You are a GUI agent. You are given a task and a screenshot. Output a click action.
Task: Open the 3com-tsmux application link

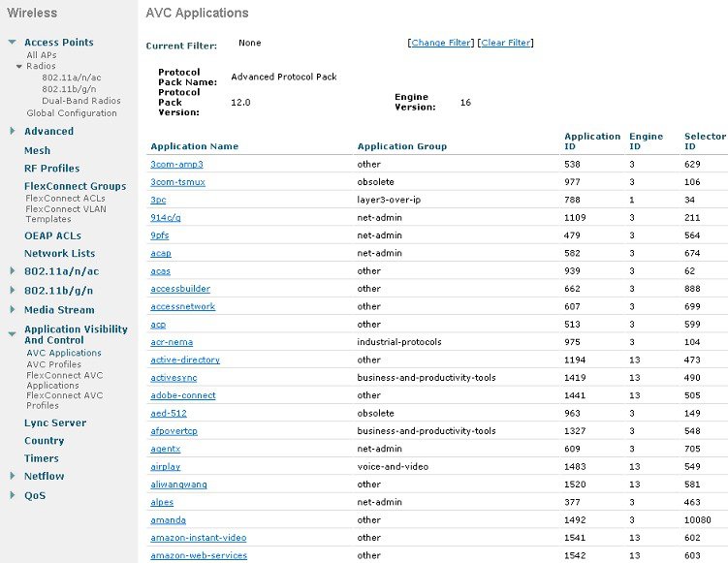(177, 182)
